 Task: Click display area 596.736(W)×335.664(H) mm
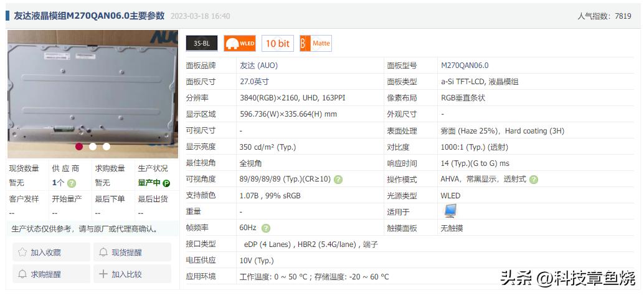coord(288,114)
